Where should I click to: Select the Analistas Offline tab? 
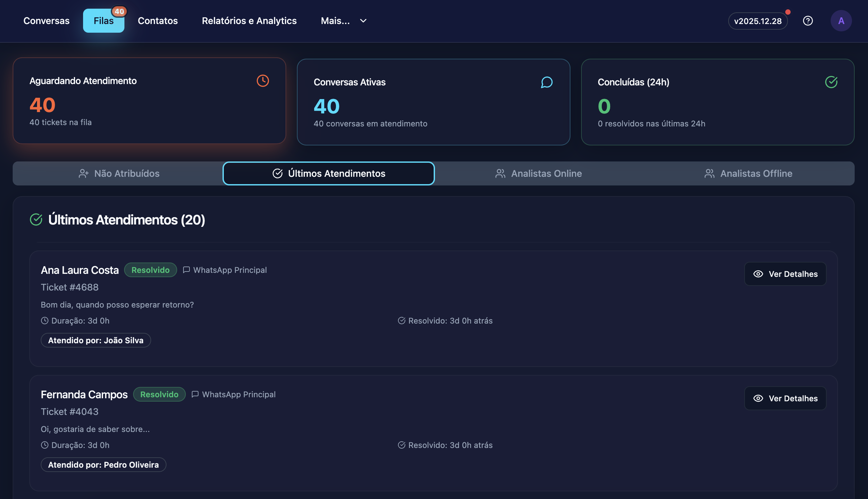click(x=748, y=173)
